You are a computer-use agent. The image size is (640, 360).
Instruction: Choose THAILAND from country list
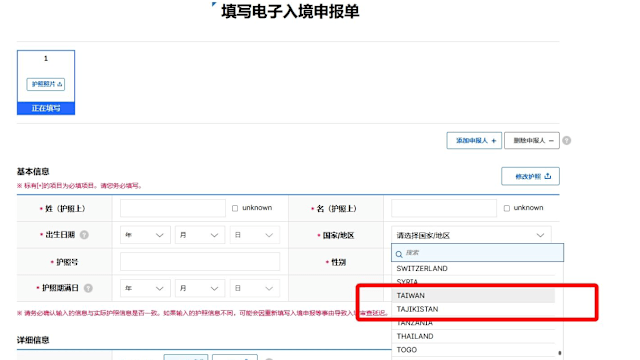pyautogui.click(x=473, y=336)
